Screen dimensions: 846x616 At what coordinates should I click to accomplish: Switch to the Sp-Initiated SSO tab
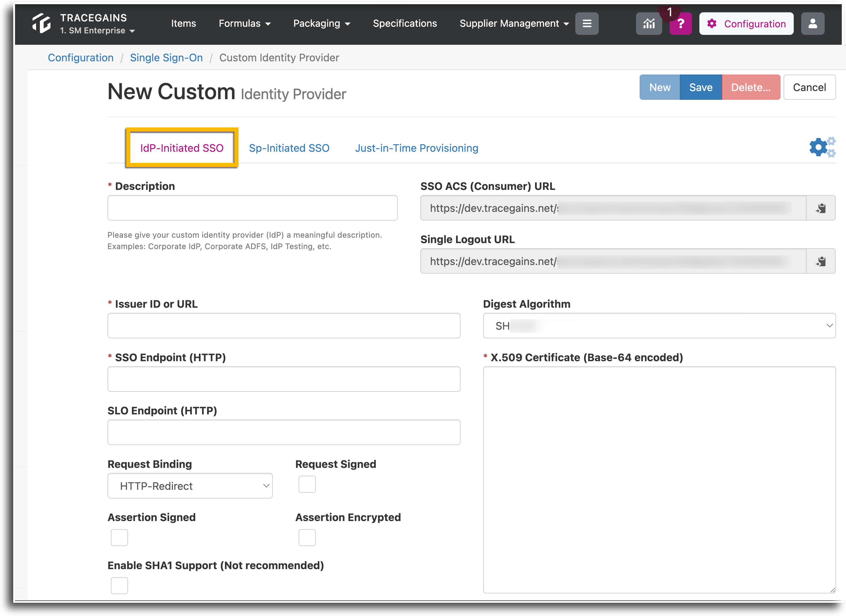point(289,148)
